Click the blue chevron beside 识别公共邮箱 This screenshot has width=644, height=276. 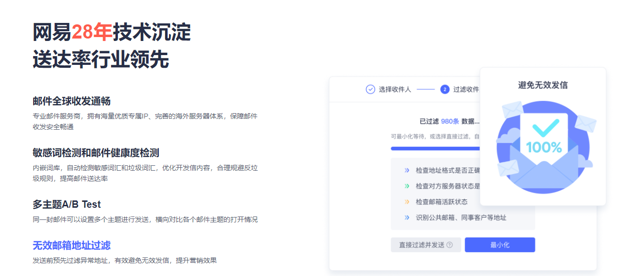(407, 217)
